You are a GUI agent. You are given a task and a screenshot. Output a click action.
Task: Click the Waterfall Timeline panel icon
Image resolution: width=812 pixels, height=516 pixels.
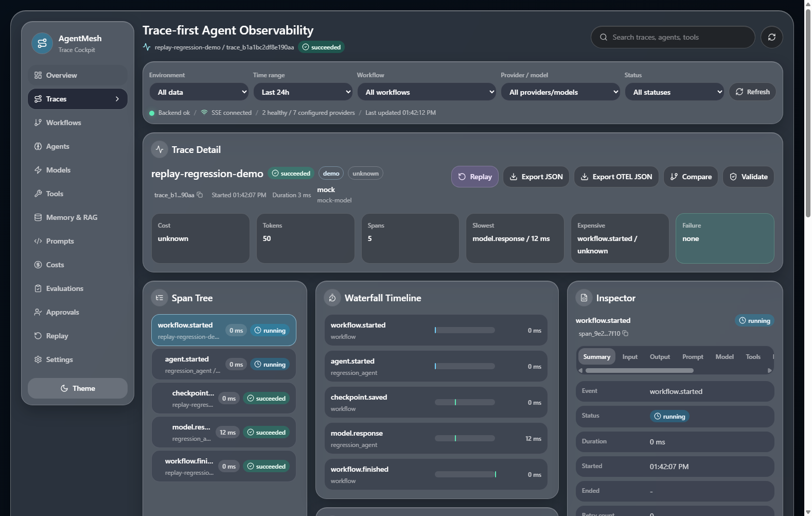pos(332,298)
